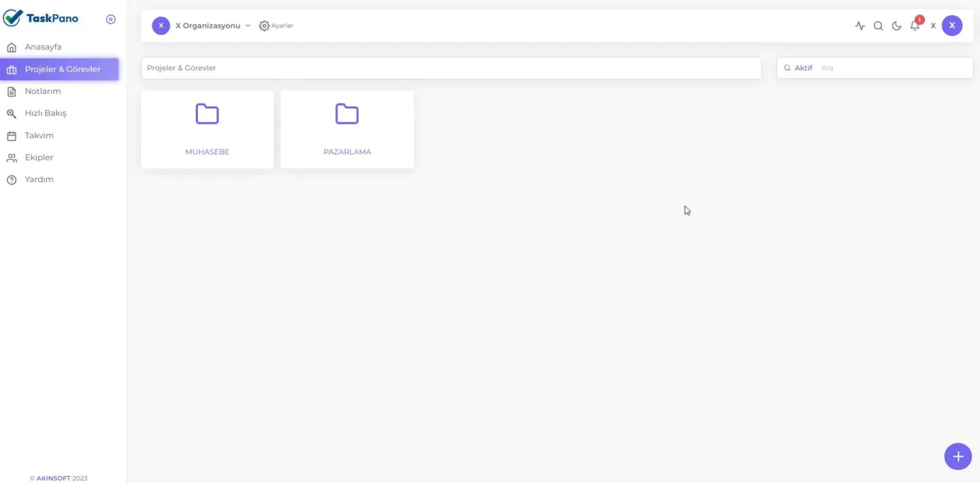Click the plus add button
Image resolution: width=980 pixels, height=483 pixels.
(958, 456)
